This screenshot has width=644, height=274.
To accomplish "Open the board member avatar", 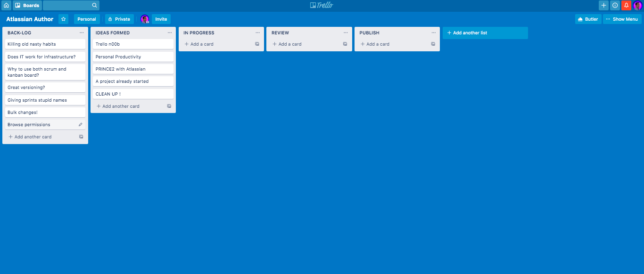I will click(145, 19).
